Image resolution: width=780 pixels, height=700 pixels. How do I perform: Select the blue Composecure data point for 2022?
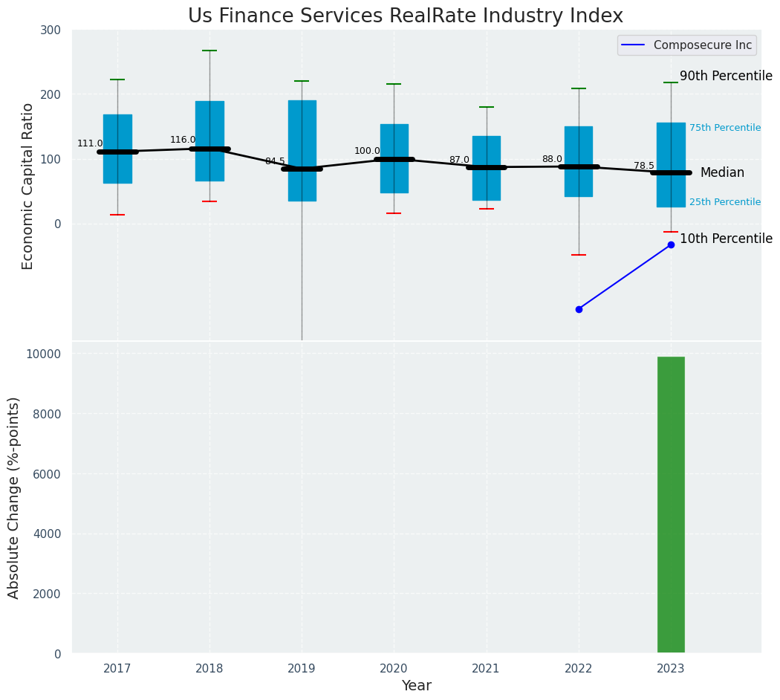(x=579, y=309)
